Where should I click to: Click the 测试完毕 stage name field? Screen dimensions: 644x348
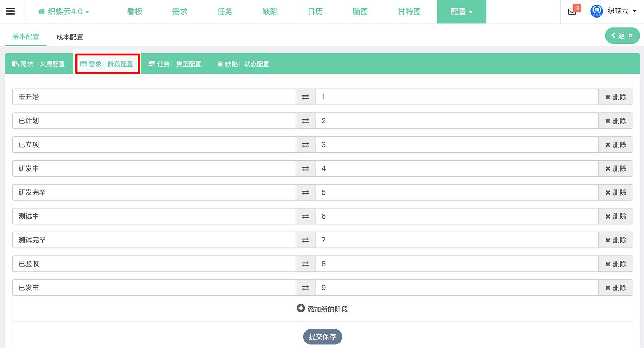coord(154,240)
